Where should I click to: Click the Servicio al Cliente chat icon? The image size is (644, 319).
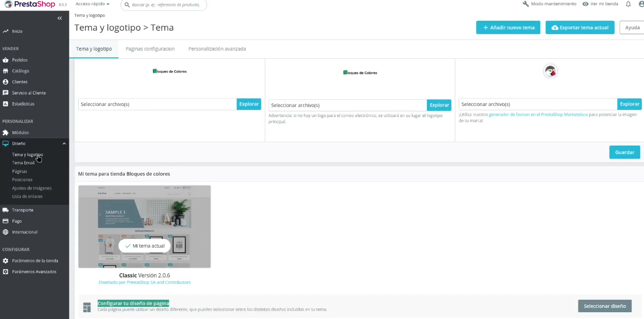pyautogui.click(x=5, y=93)
